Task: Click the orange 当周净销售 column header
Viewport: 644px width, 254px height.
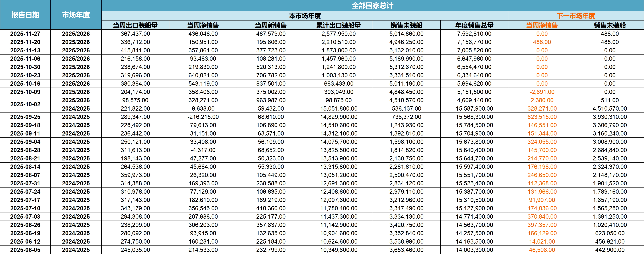Action: [542, 25]
